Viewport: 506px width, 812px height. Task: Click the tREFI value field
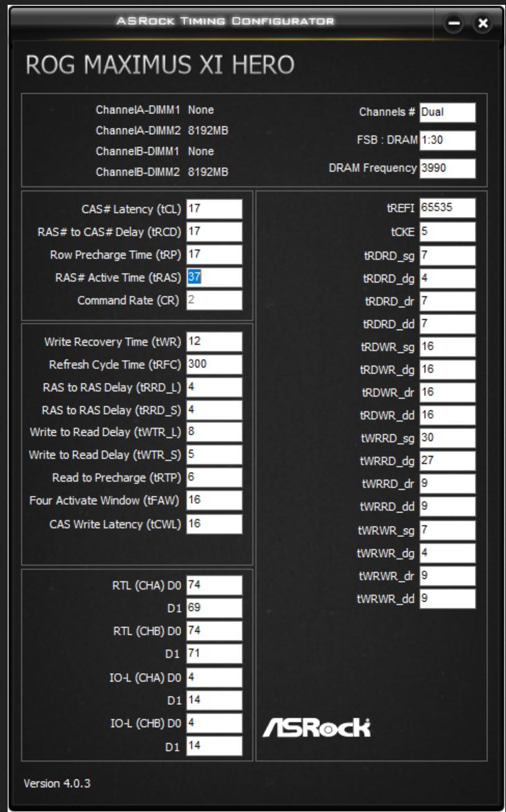pyautogui.click(x=447, y=208)
